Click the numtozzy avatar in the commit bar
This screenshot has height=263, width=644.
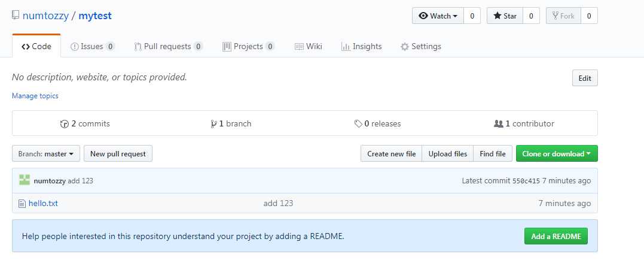coord(25,180)
